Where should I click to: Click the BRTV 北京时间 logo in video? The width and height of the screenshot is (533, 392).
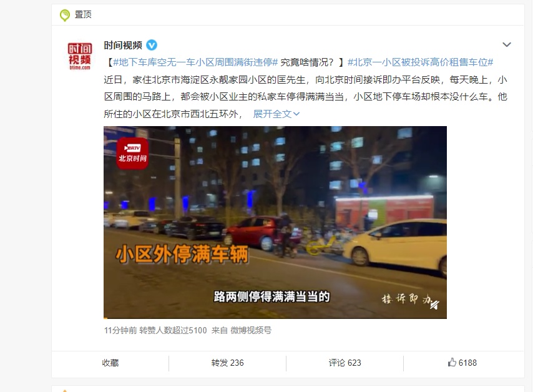[132, 154]
